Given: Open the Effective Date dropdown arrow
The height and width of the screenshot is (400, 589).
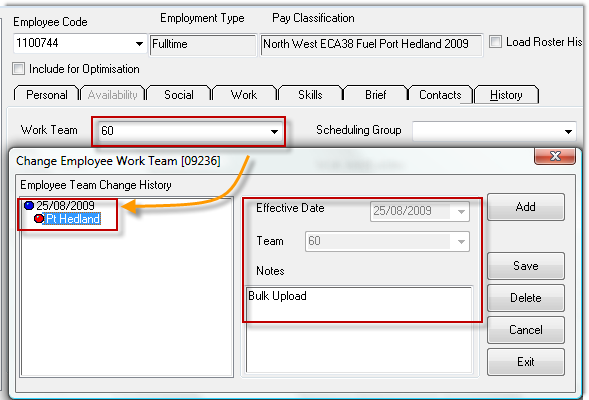Looking at the screenshot, I should (461, 212).
